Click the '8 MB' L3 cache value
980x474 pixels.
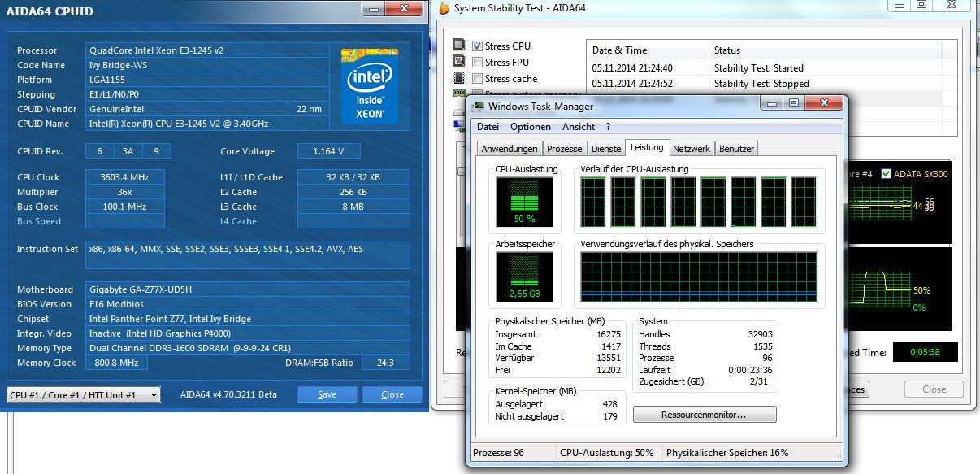coord(353,207)
